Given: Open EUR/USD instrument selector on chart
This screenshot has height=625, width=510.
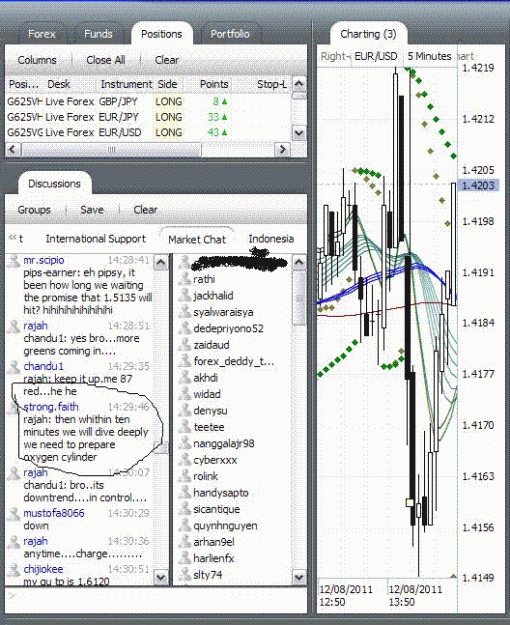Looking at the screenshot, I should (375, 56).
